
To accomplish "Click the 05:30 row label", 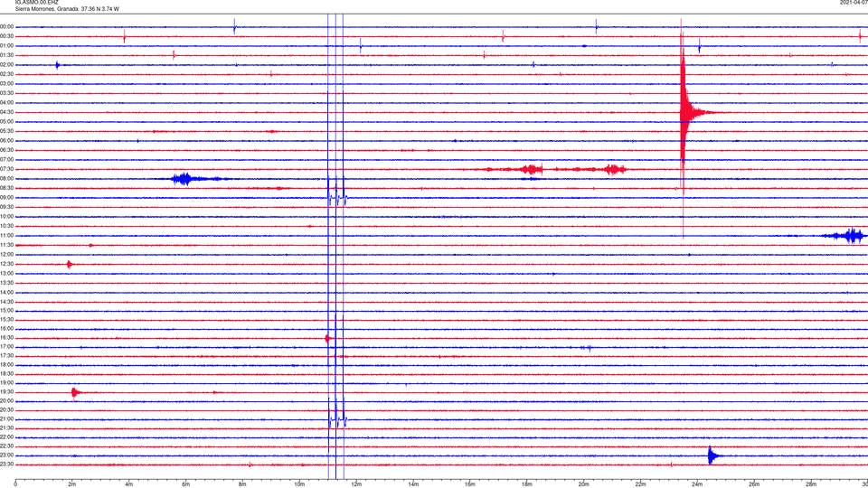I will pos(7,131).
